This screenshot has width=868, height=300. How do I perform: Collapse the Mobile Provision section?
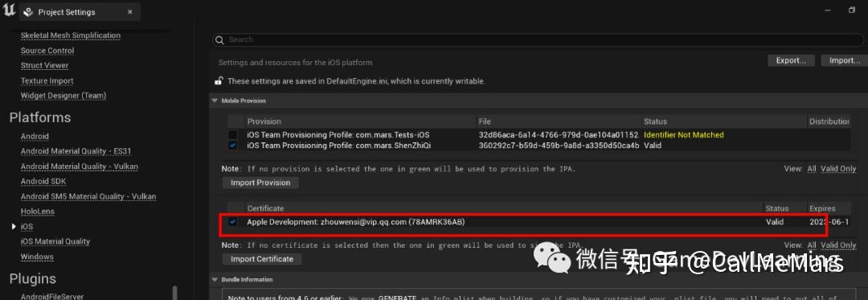[x=215, y=101]
